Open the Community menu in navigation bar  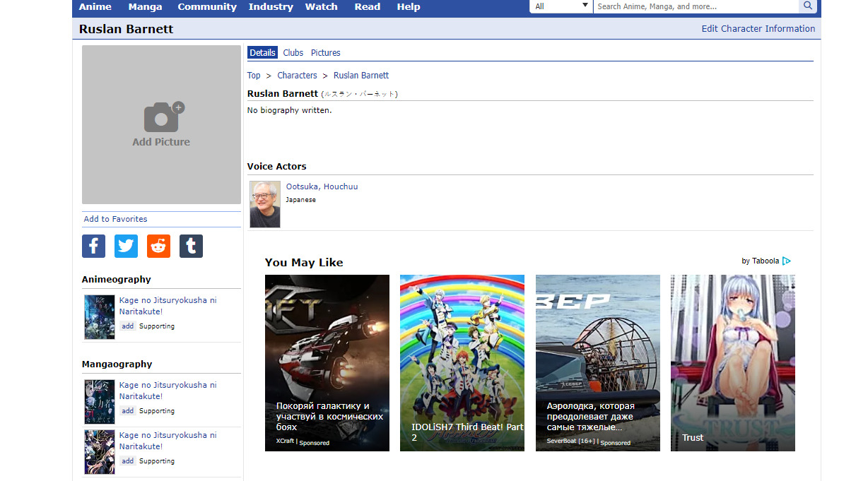[x=206, y=7]
